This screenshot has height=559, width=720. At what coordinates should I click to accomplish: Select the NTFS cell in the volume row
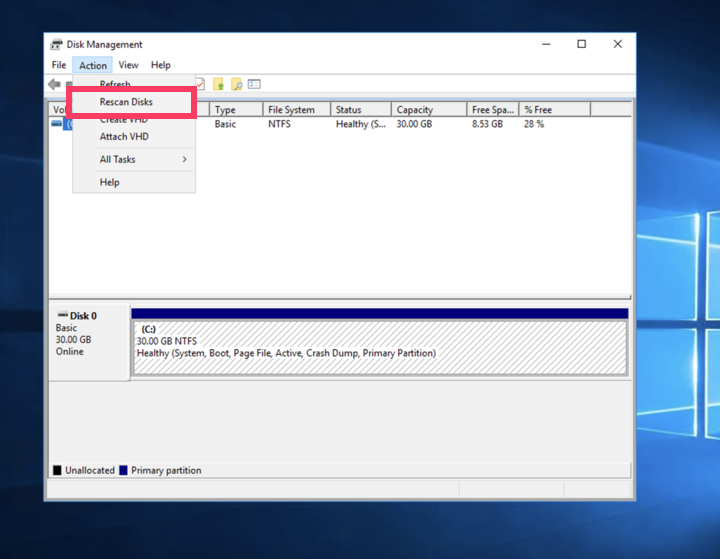coord(279,124)
